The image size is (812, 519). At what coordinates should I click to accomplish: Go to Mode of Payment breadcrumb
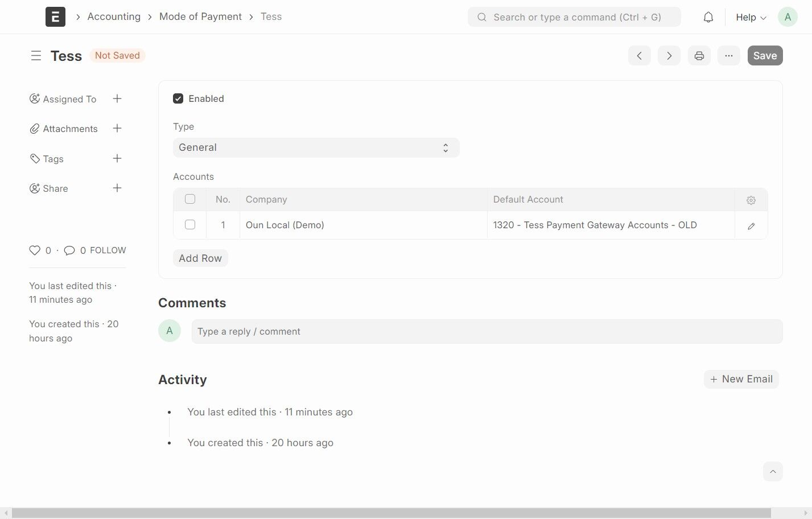(x=200, y=17)
